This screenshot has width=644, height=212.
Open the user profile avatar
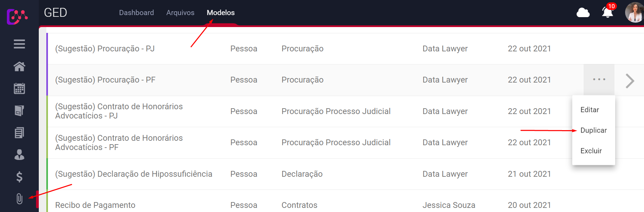click(x=634, y=13)
